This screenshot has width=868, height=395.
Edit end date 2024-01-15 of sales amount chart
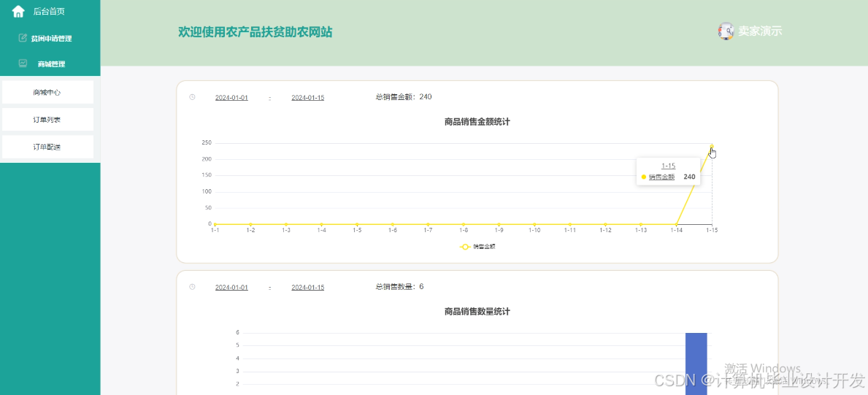308,98
